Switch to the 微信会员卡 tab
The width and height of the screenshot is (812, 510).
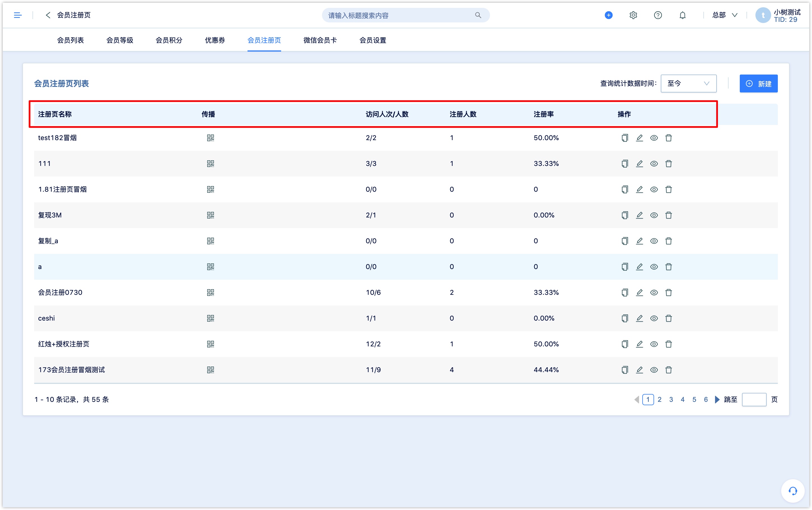[320, 40]
